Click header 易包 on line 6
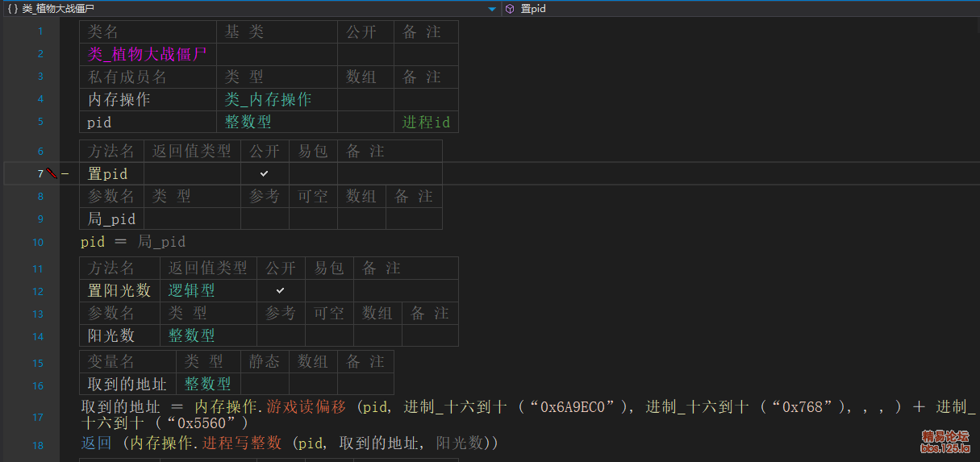This screenshot has width=980, height=462. [312, 151]
